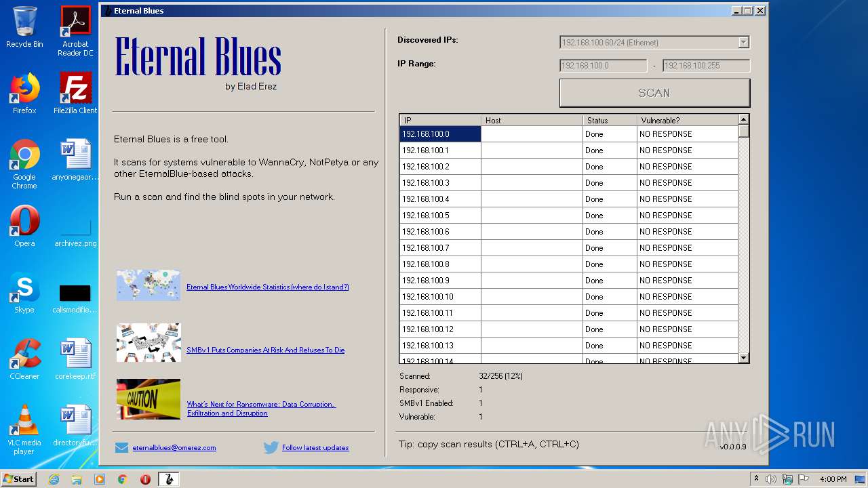Select the 192.168.100.1 IP cell
The image size is (868, 488).
(x=440, y=150)
